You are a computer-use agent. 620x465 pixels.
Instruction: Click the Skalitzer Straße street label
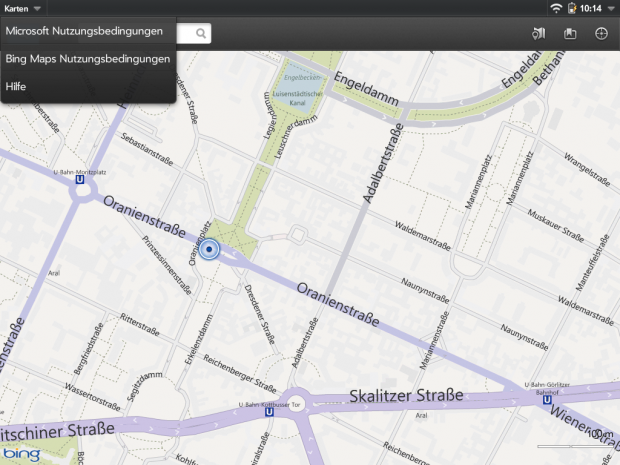point(406,396)
